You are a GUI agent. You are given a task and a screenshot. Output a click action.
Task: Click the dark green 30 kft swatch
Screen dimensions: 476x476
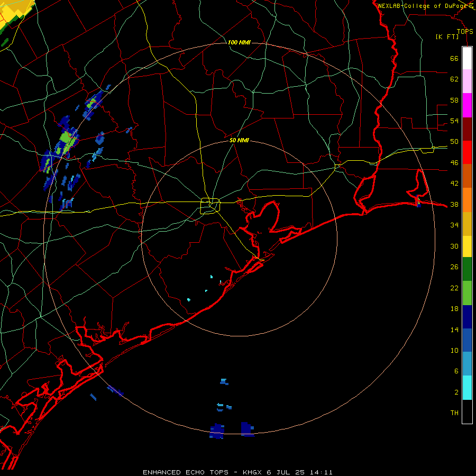click(x=467, y=269)
